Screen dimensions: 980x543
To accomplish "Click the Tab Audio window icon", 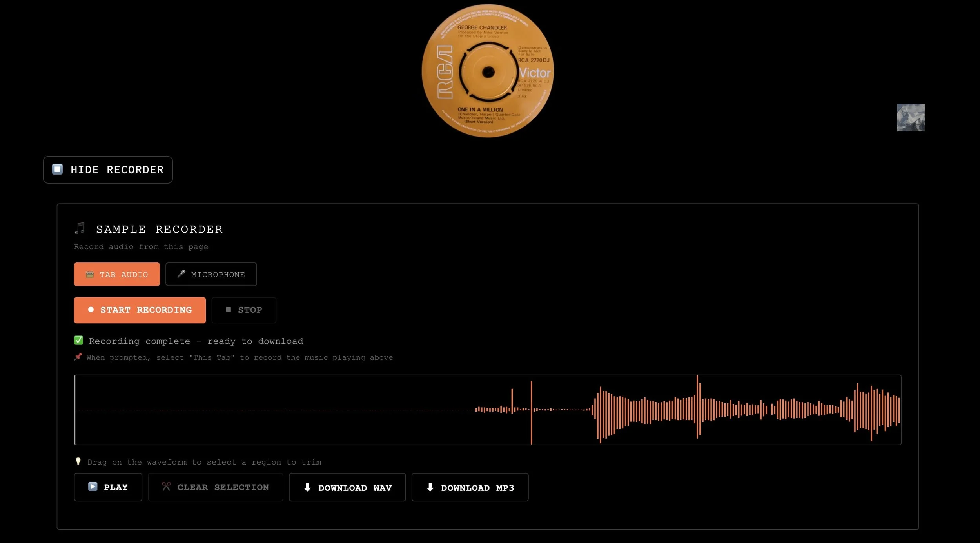I will coord(90,275).
